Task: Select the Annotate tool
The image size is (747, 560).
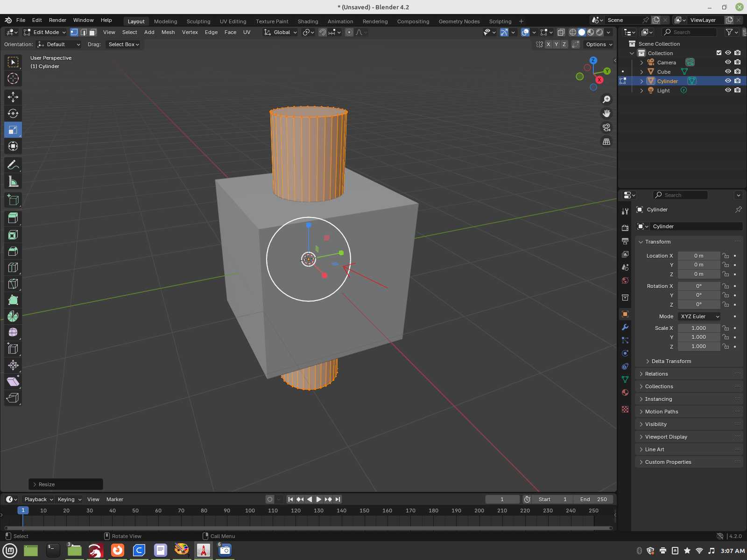Action: 13,165
